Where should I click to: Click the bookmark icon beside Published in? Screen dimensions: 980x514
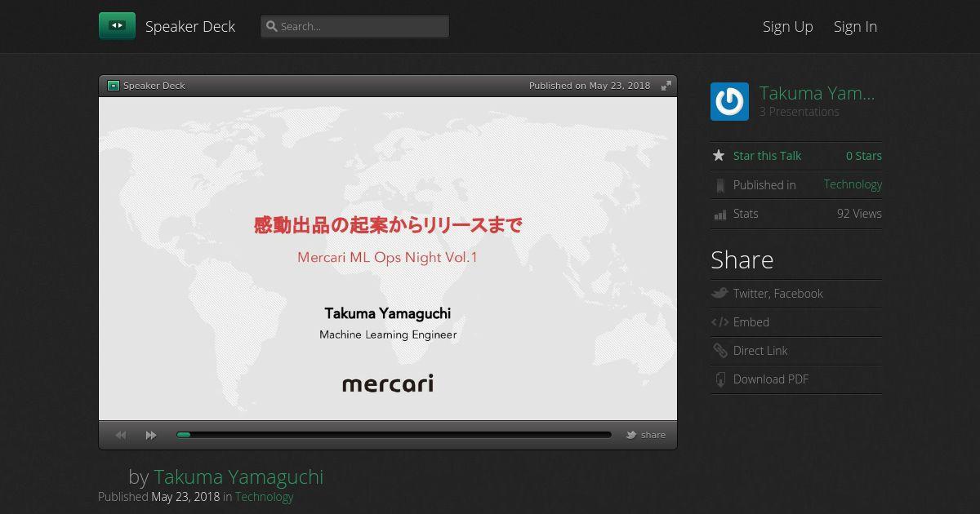719,185
